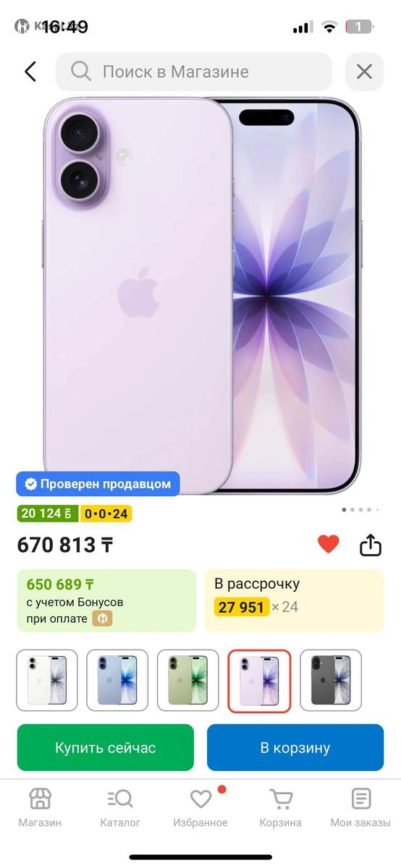The height and width of the screenshot is (868, 401).
Task: Select the white iPhone color thumbnail
Action: point(47,681)
